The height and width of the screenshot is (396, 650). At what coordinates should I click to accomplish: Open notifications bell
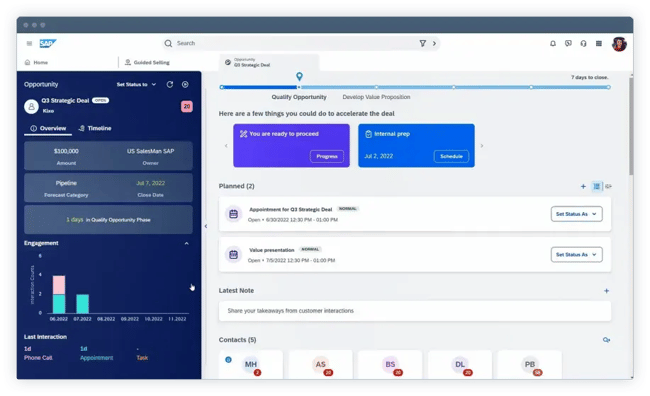click(553, 43)
